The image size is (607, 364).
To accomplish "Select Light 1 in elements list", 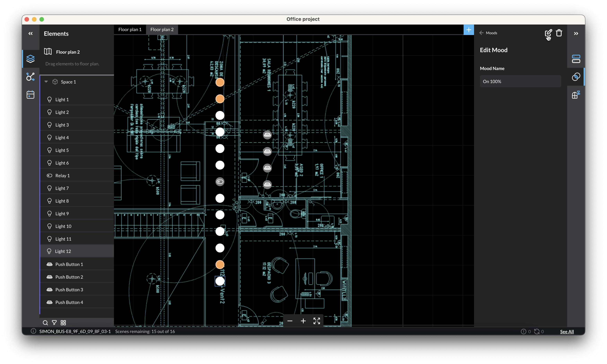I will point(77,99).
